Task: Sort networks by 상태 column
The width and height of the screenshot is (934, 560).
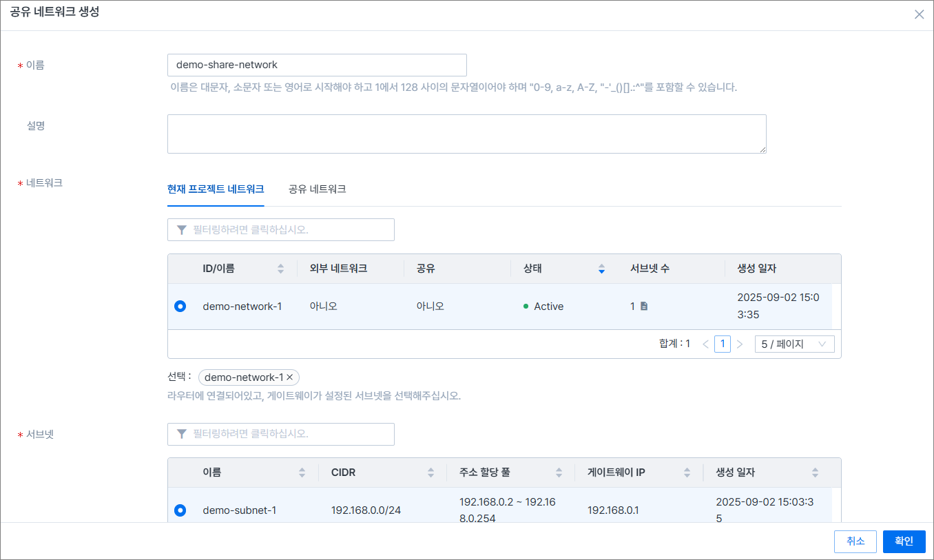Action: point(601,269)
